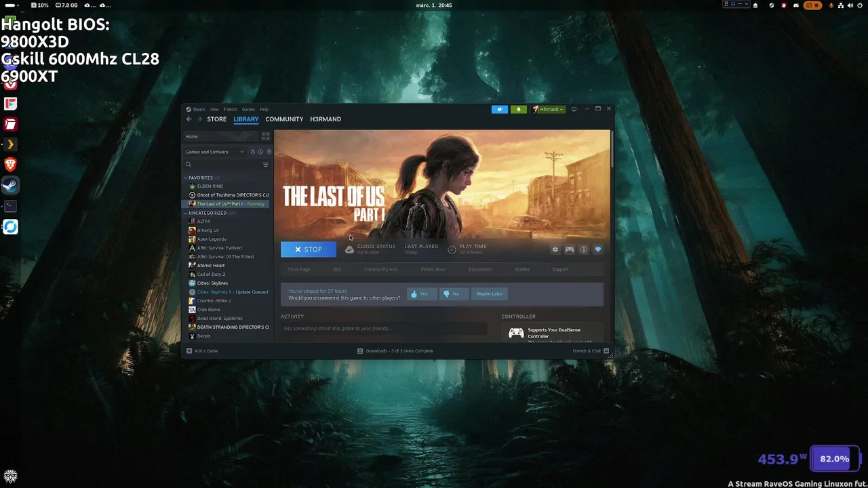Select Cities: Skylines II Update Queued
This screenshot has height=488, width=868.
point(226,292)
